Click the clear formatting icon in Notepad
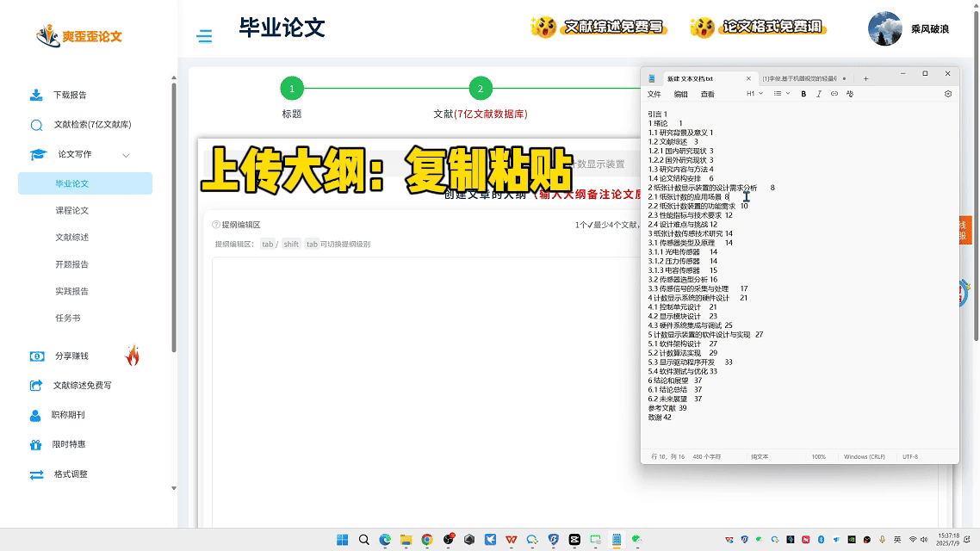This screenshot has width=980, height=551. [850, 94]
